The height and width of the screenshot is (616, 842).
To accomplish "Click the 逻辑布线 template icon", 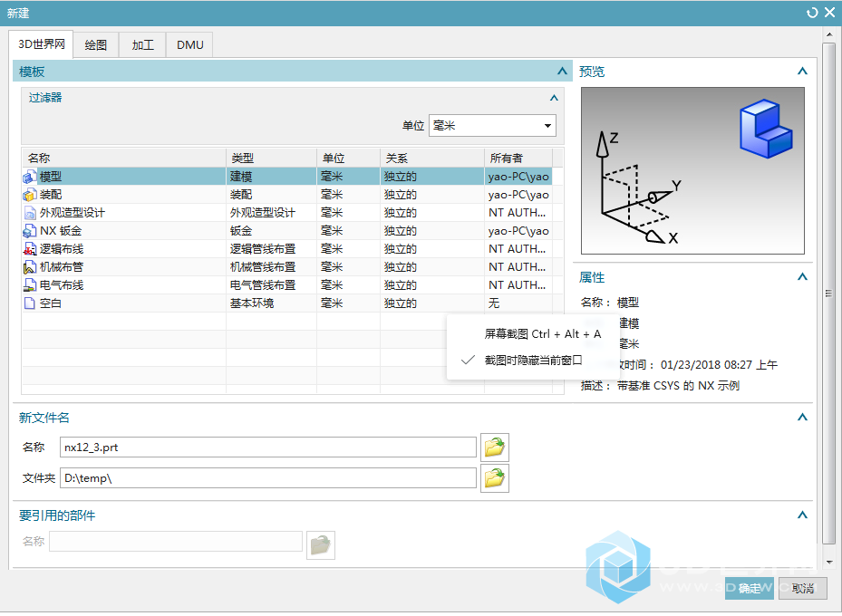I will [x=30, y=249].
